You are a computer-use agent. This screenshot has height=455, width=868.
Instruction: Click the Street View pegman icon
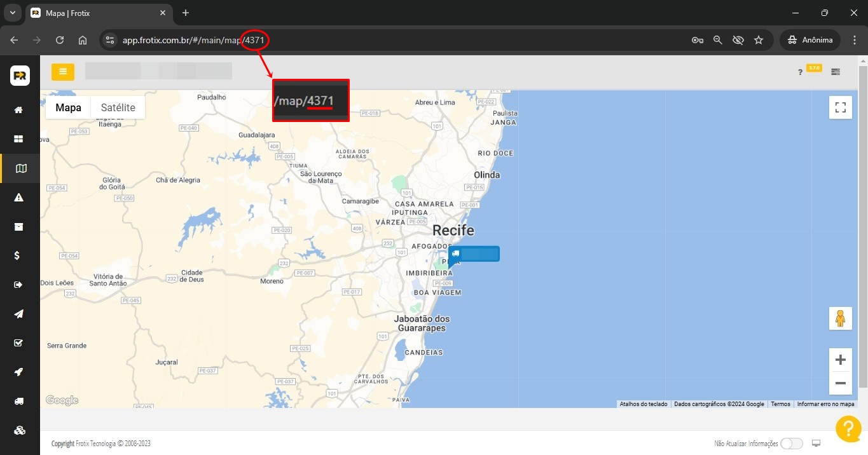[x=840, y=318]
